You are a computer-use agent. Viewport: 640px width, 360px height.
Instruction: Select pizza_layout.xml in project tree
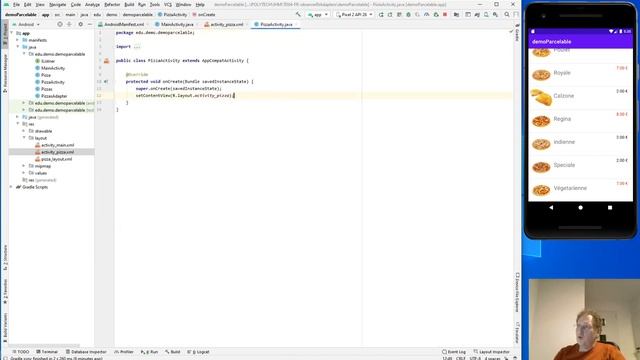pos(56,159)
